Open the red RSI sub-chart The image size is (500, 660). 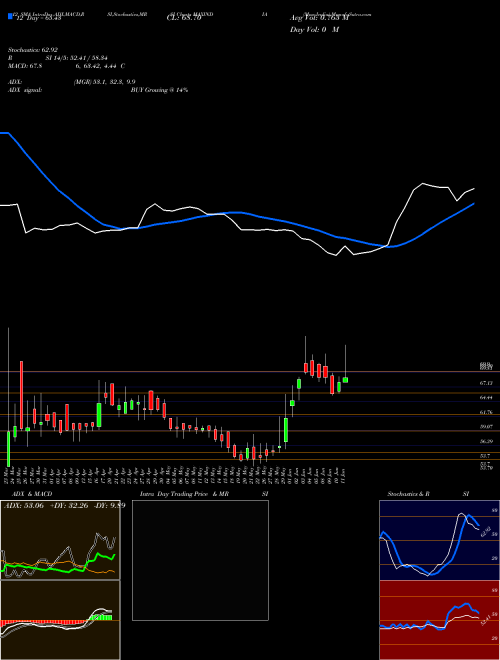pos(439,620)
